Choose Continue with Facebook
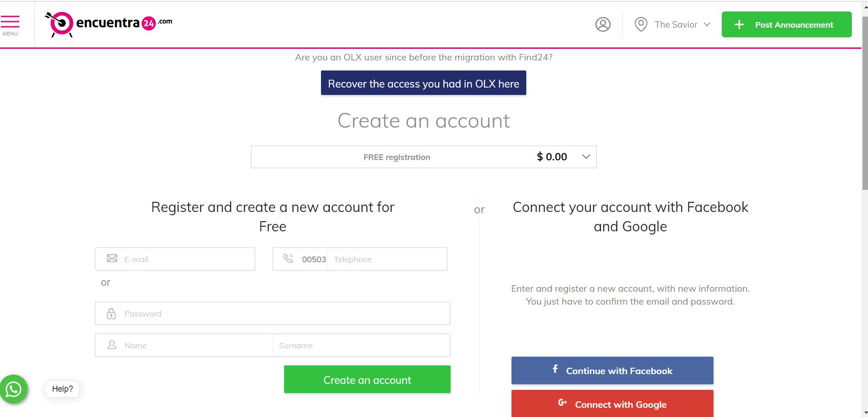868x417 pixels. (612, 370)
